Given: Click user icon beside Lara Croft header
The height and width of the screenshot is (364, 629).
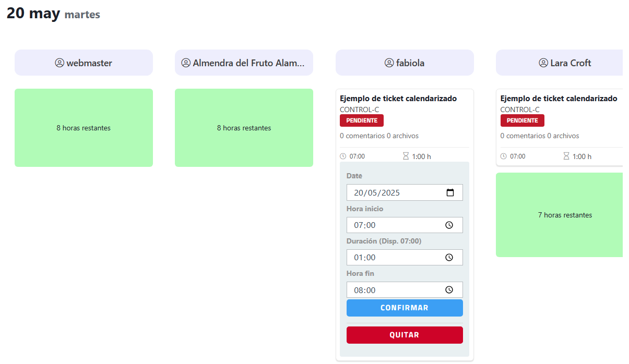Looking at the screenshot, I should click(543, 63).
